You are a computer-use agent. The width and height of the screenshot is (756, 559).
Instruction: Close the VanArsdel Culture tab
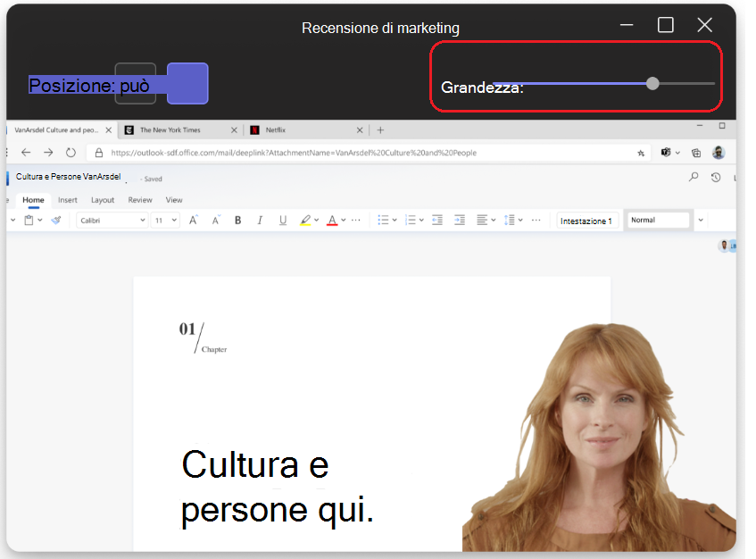click(x=109, y=130)
